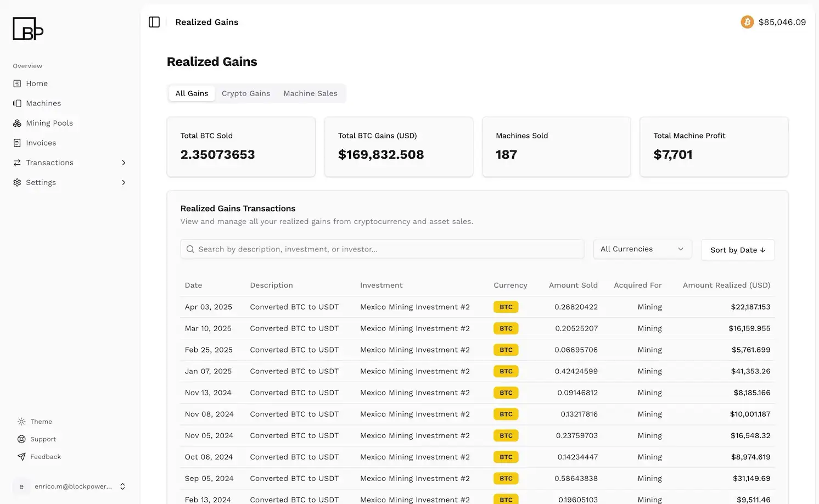Screen dimensions: 819x504
Task: Click the search magnifier icon
Action: (x=190, y=249)
